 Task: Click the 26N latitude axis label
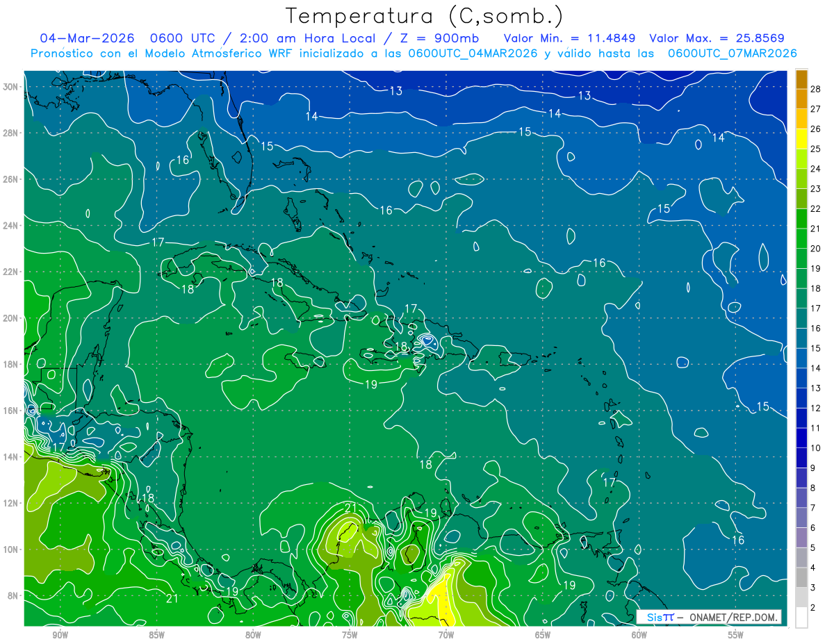[10, 179]
